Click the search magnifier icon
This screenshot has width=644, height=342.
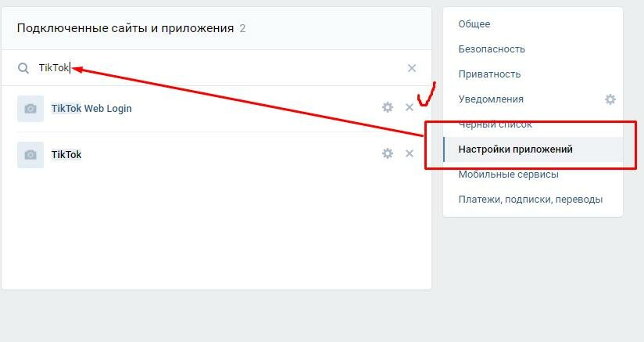pyautogui.click(x=23, y=68)
